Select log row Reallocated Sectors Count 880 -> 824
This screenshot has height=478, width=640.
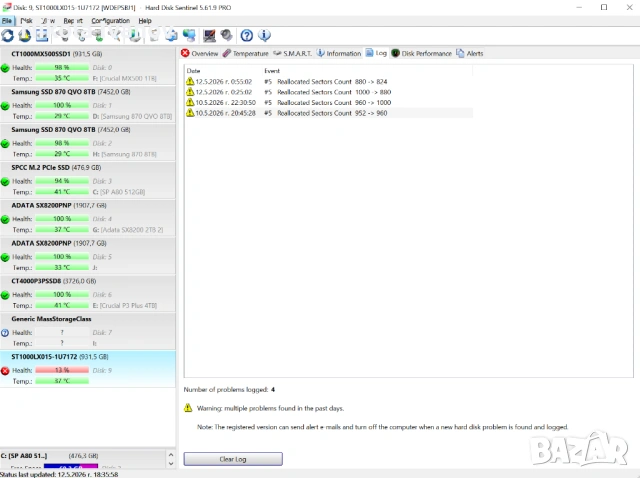pyautogui.click(x=329, y=82)
